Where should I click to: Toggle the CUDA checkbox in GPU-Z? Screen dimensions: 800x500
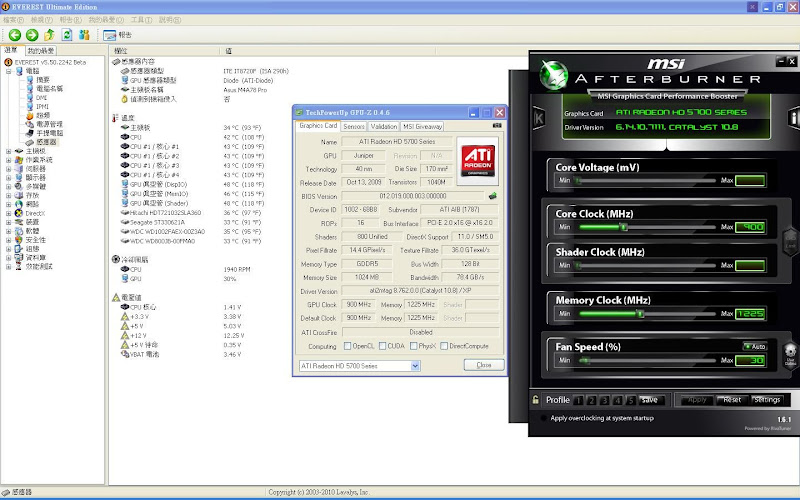[x=383, y=346]
